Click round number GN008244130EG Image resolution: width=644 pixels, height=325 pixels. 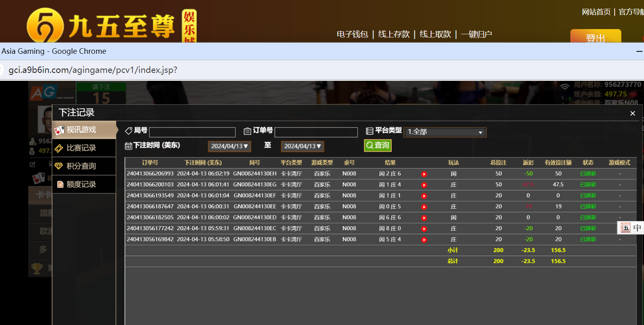(255, 185)
